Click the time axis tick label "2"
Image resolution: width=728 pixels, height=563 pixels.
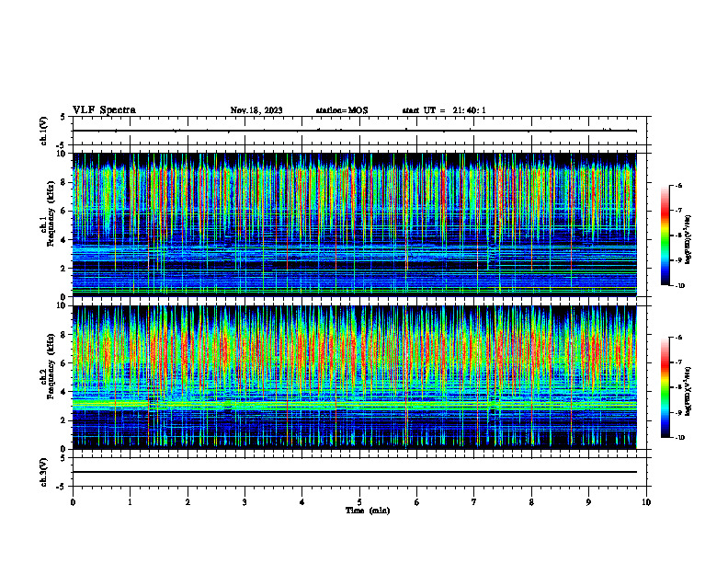click(x=188, y=502)
